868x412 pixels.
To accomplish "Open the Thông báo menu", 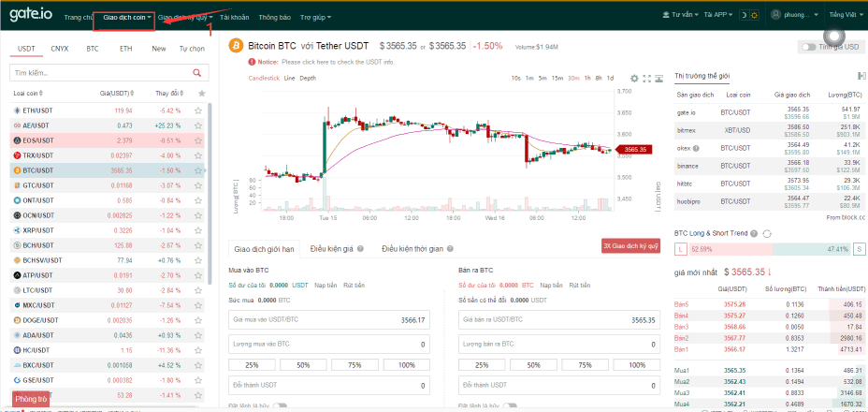I will pyautogui.click(x=274, y=18).
